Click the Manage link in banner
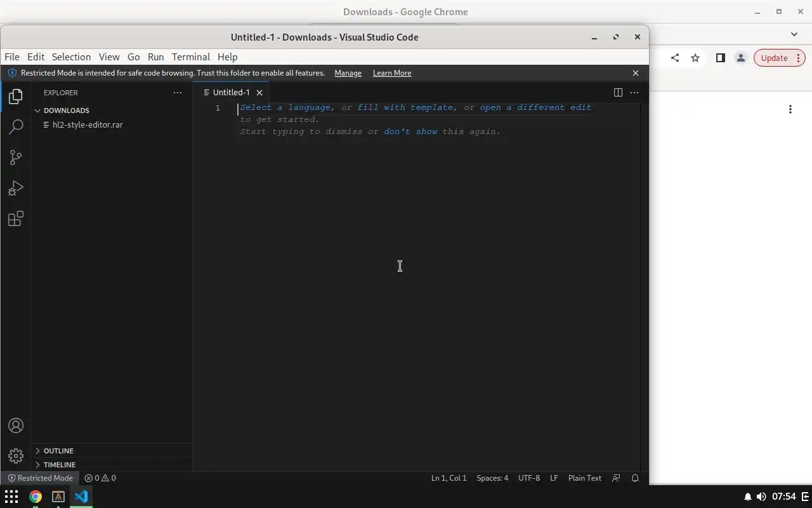This screenshot has width=812, height=508. (x=348, y=73)
